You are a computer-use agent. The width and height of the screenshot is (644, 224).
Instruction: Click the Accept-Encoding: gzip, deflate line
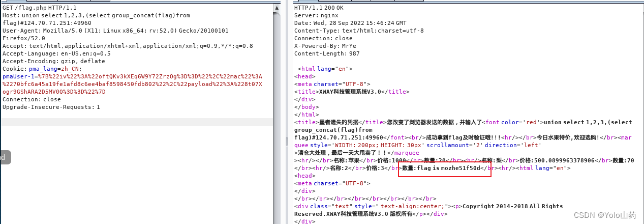click(54, 61)
